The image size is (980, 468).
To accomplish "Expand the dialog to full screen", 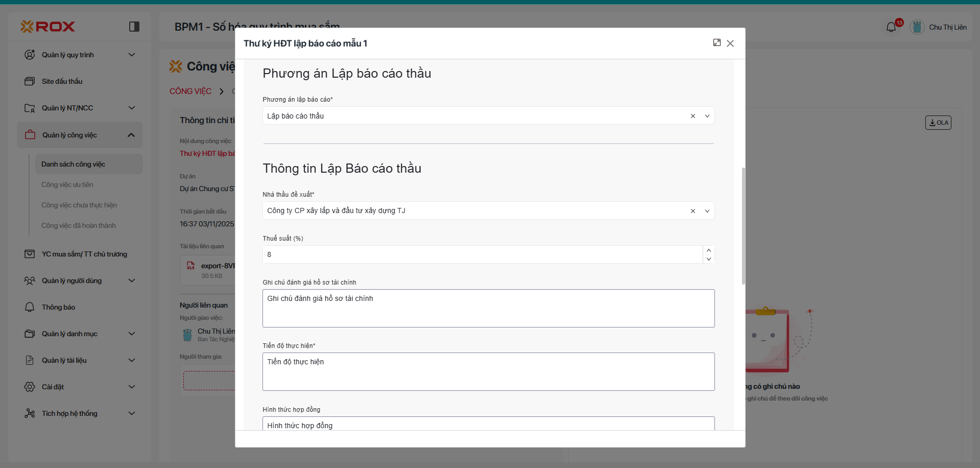I will click(717, 43).
